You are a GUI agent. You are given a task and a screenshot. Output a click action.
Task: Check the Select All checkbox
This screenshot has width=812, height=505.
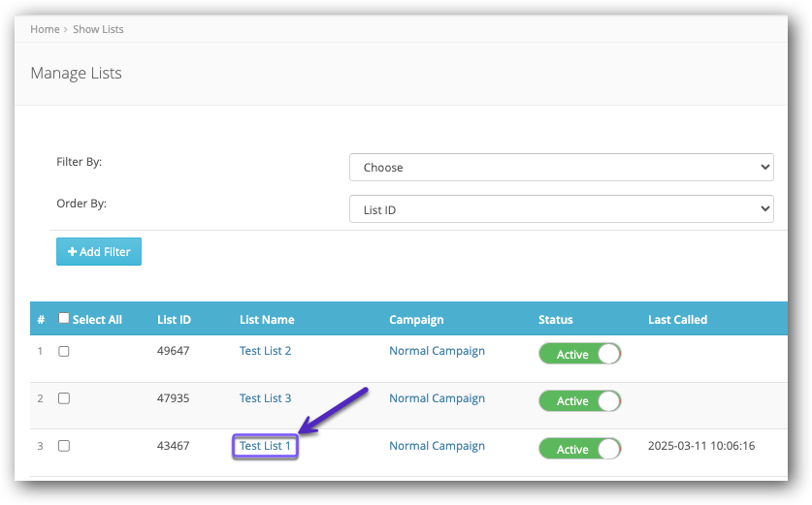pyautogui.click(x=65, y=319)
